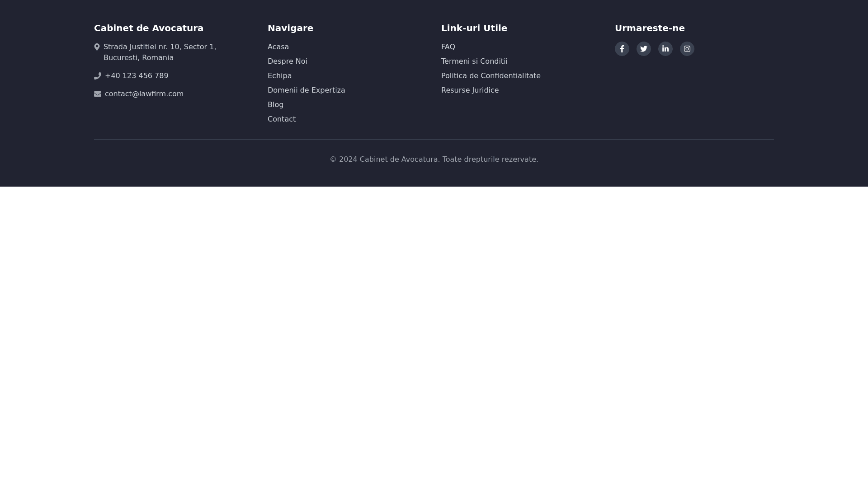
Task: View Termeni si Conditii page
Action: tap(474, 61)
